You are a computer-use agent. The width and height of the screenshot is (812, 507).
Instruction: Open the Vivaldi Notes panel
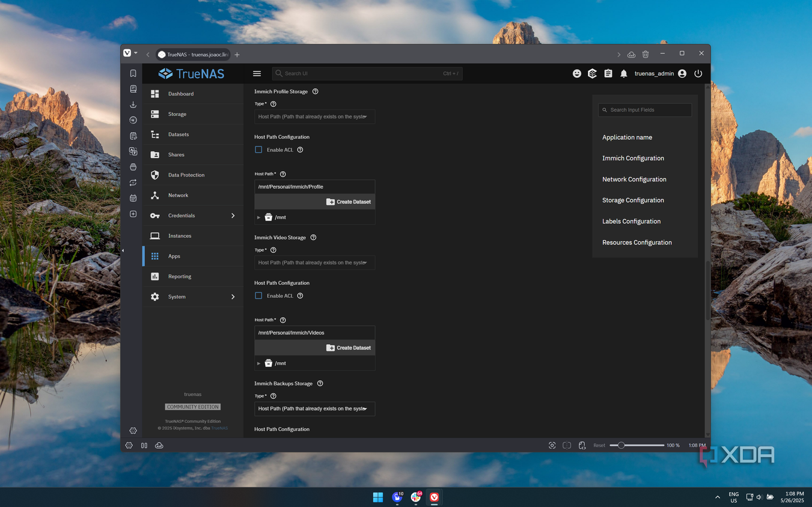click(x=133, y=136)
